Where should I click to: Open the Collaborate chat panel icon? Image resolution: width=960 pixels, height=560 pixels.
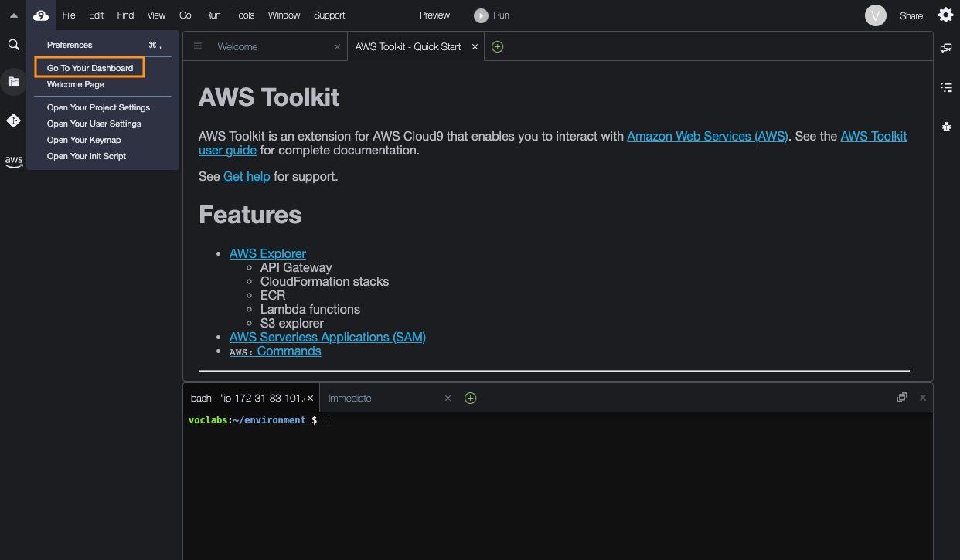click(x=946, y=48)
